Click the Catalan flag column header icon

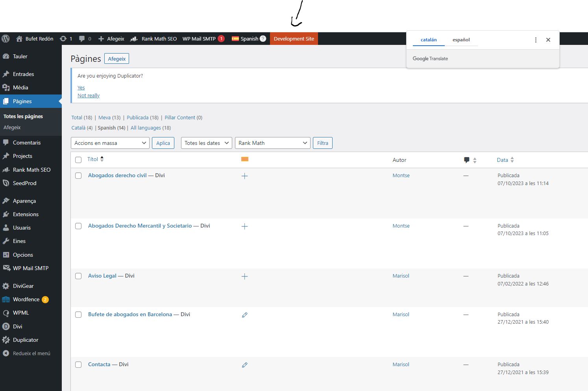pos(244,159)
